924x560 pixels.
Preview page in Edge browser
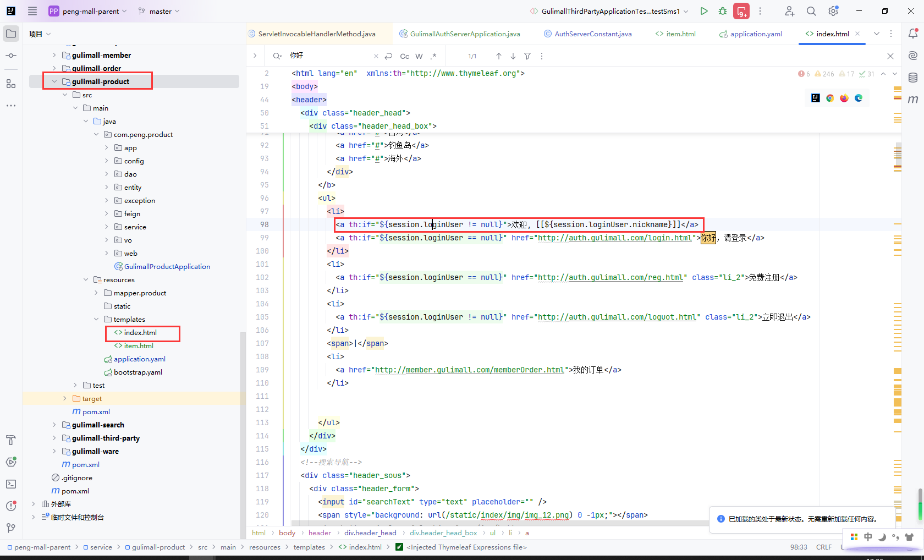tap(859, 98)
